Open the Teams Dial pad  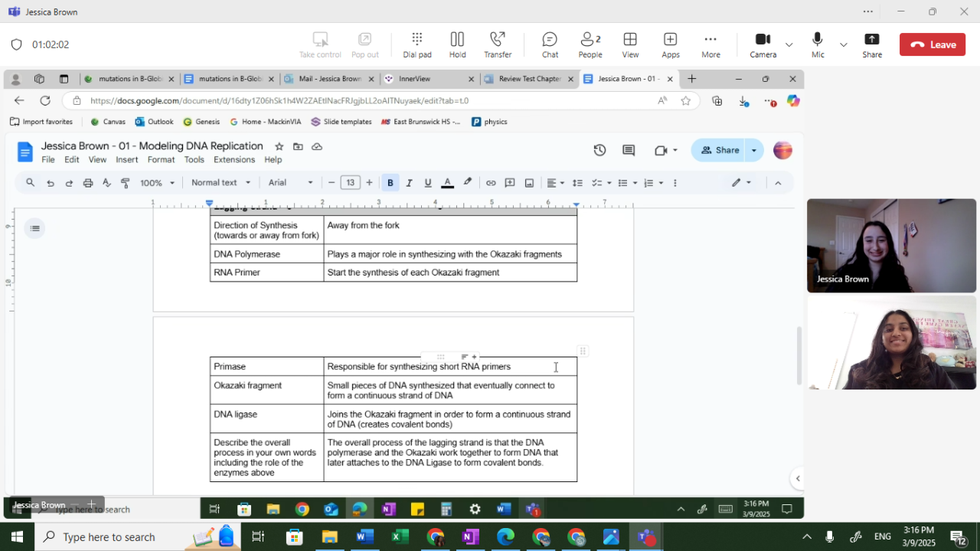tap(416, 44)
